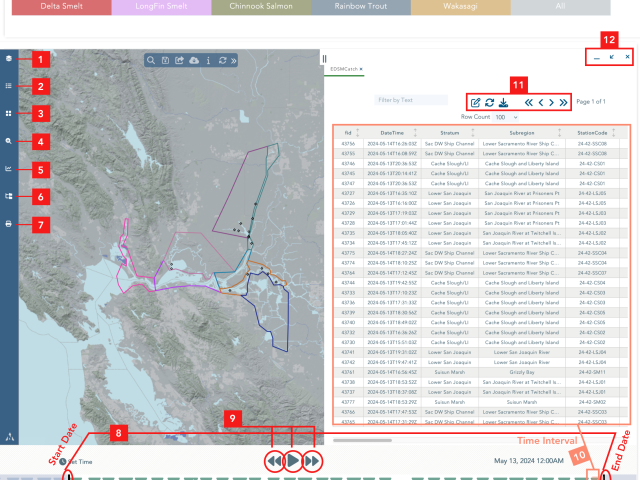Image resolution: width=640 pixels, height=480 pixels.
Task: Open the line chart tool in sidebar
Action: (x=9, y=169)
